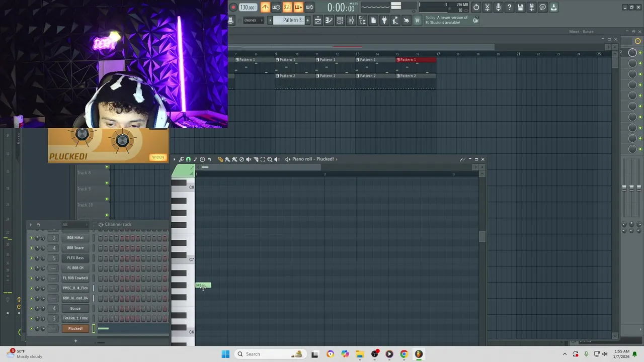Open the audio editor scissors icon
This screenshot has height=362, width=644.
(487, 7)
